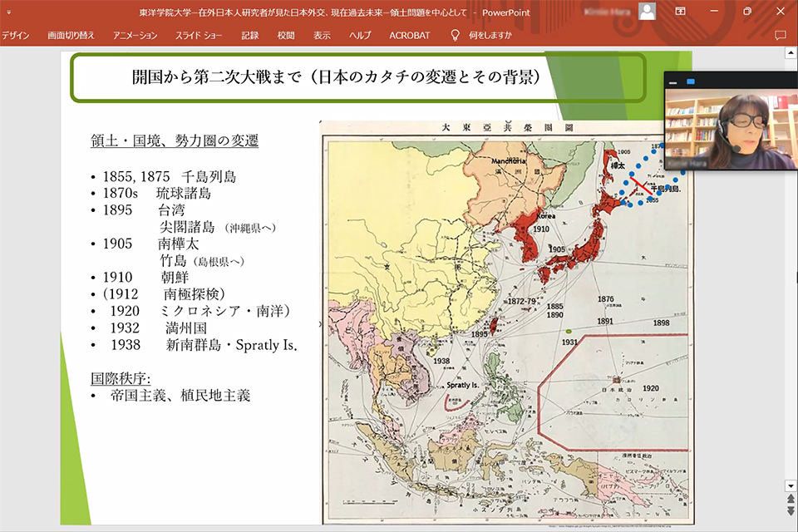Click 1898 label on the map

(x=661, y=323)
